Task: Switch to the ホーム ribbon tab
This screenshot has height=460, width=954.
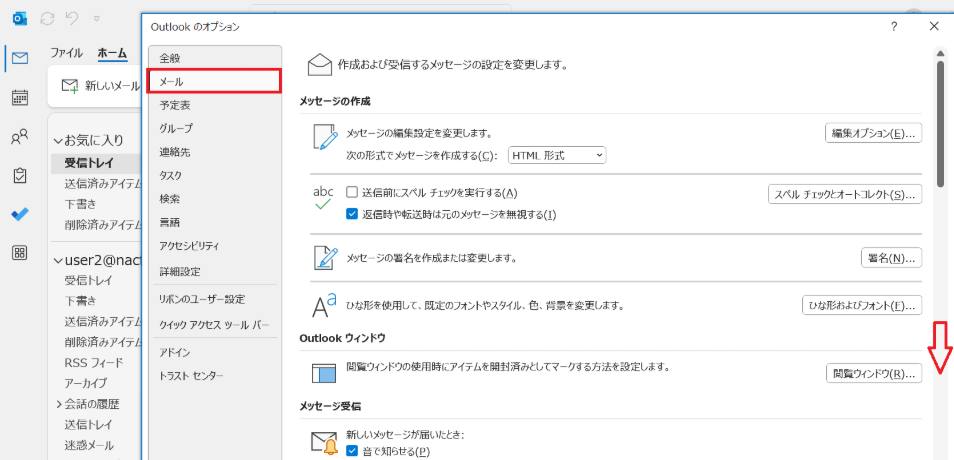Action: [113, 52]
